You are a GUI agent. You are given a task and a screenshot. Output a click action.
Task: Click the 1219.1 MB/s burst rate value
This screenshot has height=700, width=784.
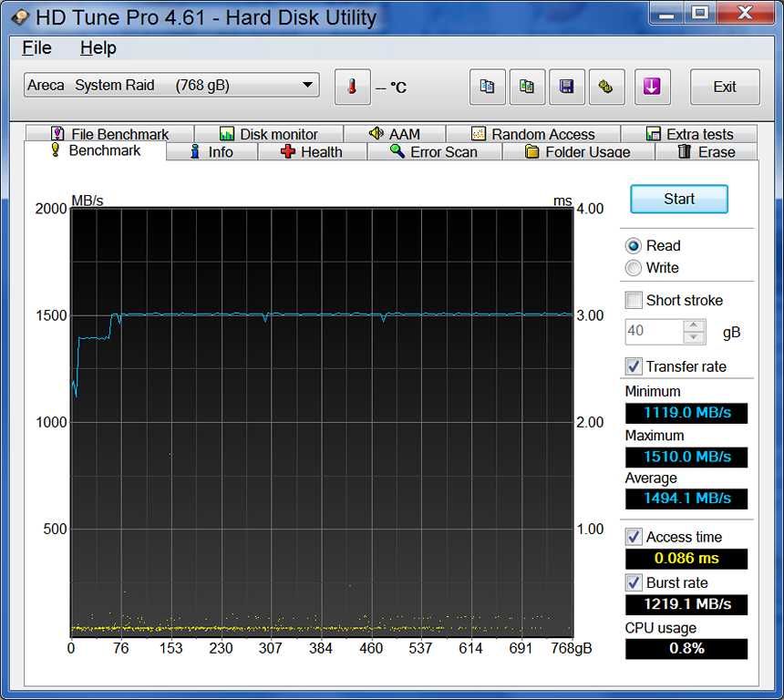click(x=686, y=604)
